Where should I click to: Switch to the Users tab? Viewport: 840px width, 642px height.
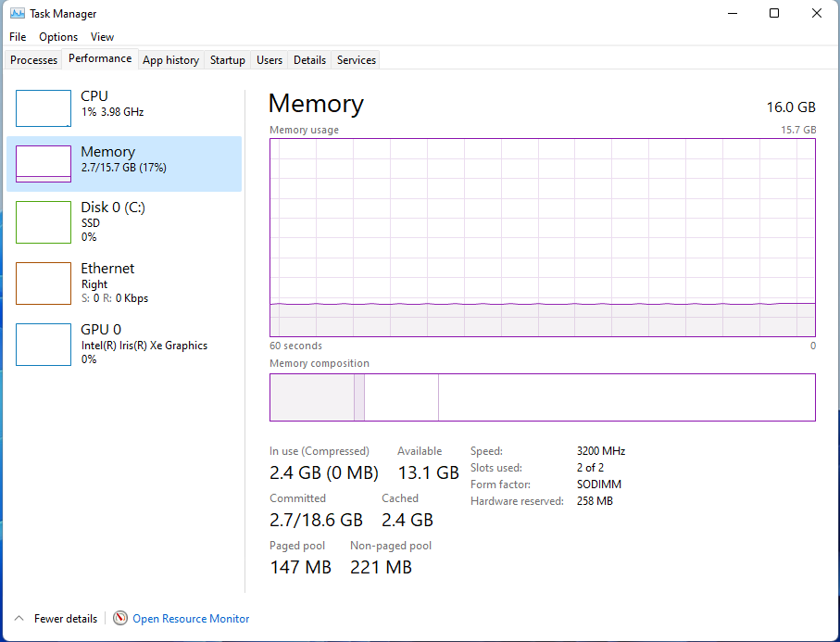click(270, 60)
